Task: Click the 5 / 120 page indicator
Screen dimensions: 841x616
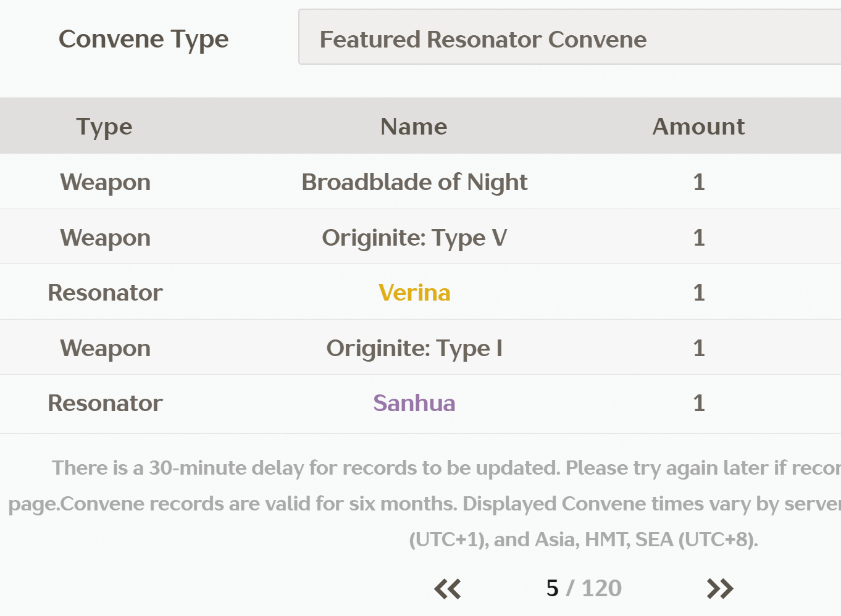Action: pyautogui.click(x=584, y=588)
